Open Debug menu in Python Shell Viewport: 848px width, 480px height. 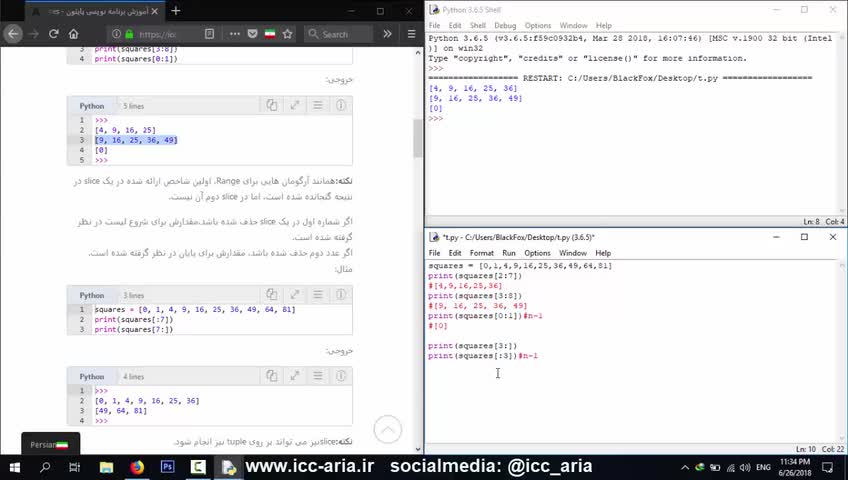(505, 25)
